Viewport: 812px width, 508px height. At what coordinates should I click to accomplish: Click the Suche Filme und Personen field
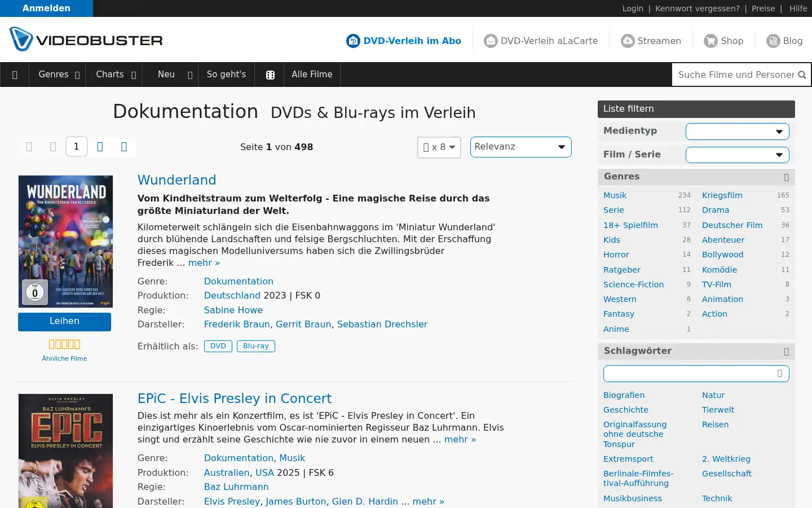pos(735,75)
